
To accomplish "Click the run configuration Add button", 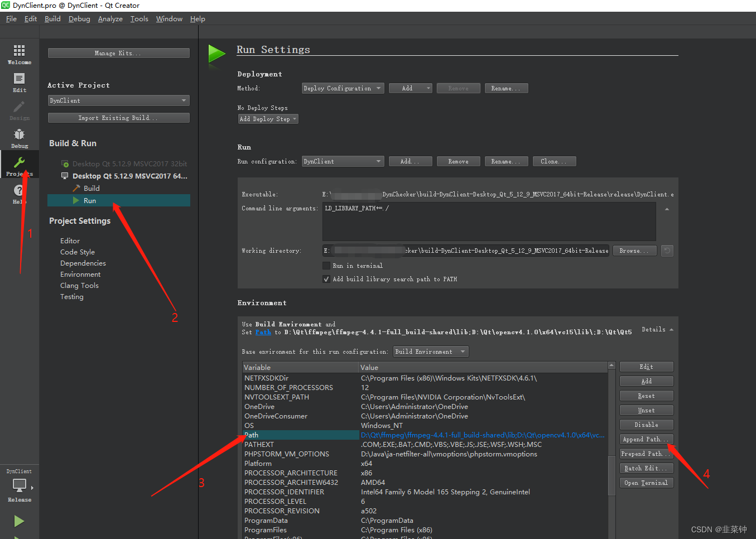I will (x=410, y=161).
